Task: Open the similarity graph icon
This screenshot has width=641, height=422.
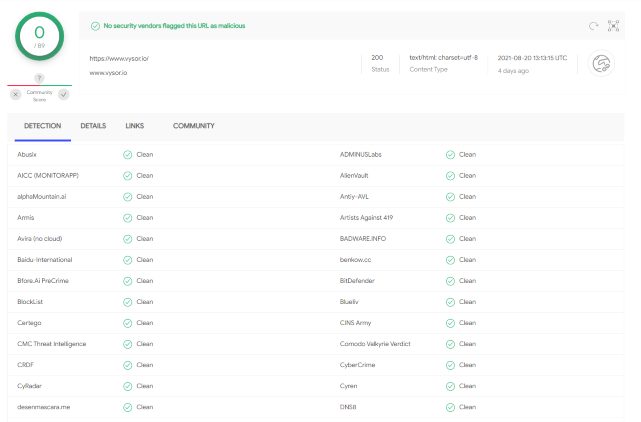Action: point(613,26)
